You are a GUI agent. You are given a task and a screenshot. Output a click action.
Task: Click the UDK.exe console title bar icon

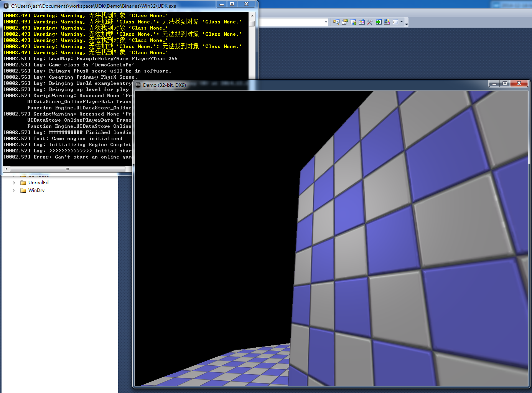[6, 6]
